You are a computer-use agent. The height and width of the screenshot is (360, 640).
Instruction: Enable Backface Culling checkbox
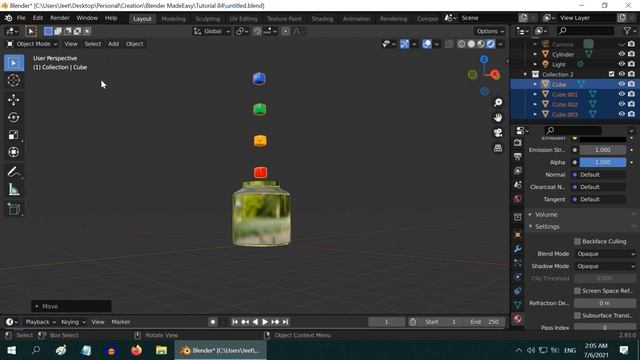[577, 242]
